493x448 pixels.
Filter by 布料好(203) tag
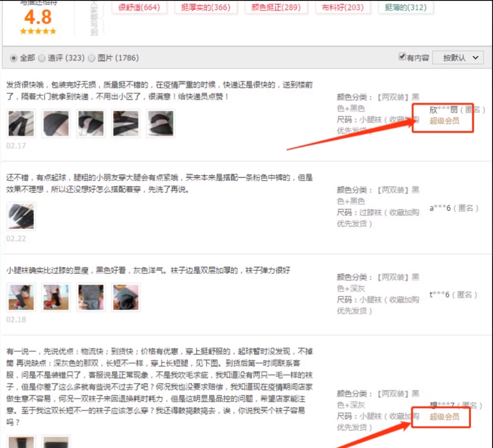pos(342,7)
